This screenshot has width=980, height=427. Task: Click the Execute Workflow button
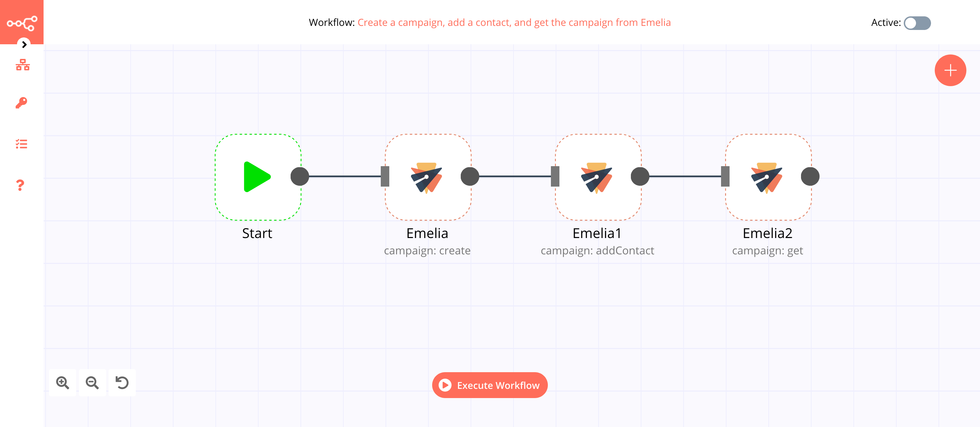[490, 385]
